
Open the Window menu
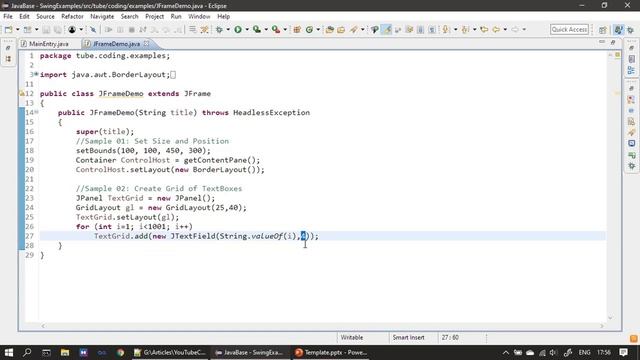tap(199, 16)
